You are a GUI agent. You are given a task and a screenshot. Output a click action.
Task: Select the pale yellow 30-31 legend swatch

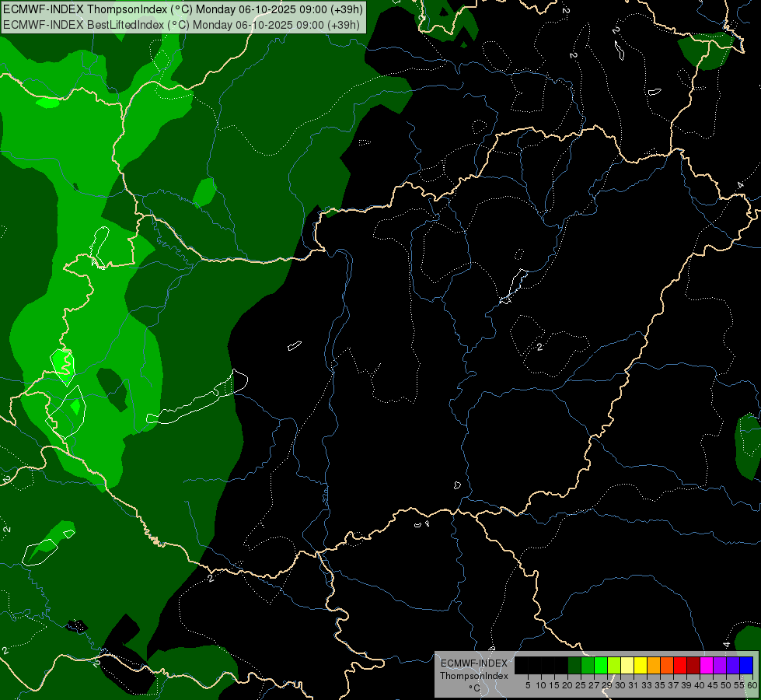click(627, 665)
